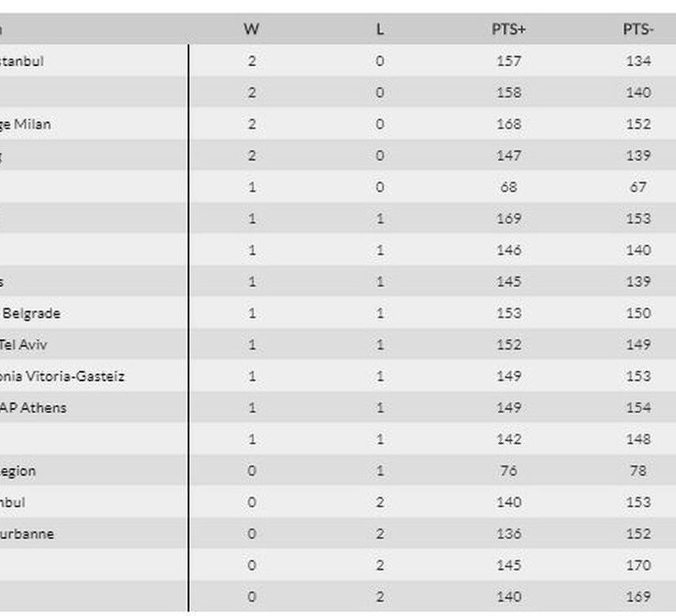This screenshot has height=616, width=676.
Task: Click the PTS- column header
Action: (x=638, y=29)
